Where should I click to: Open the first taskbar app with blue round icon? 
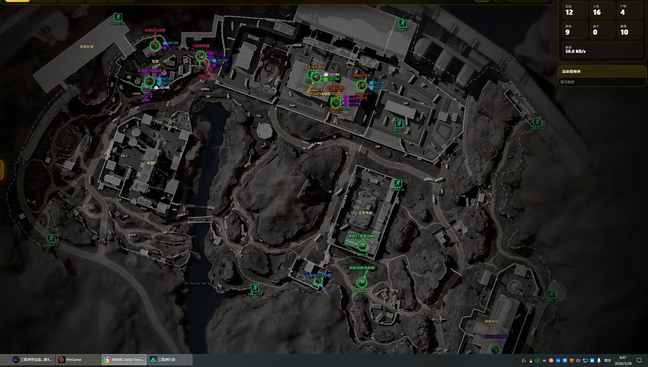tap(32, 360)
